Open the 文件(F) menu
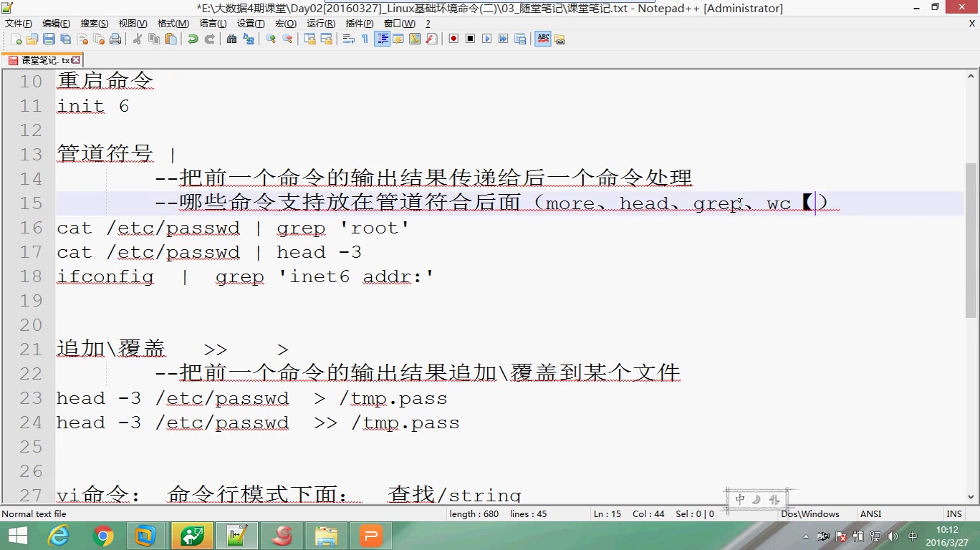The image size is (980, 550). 19,22
